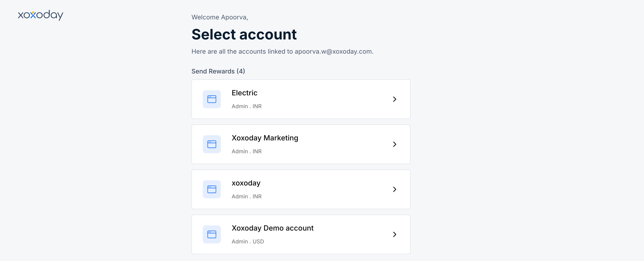
Task: Select the Electric account name
Action: 244,93
